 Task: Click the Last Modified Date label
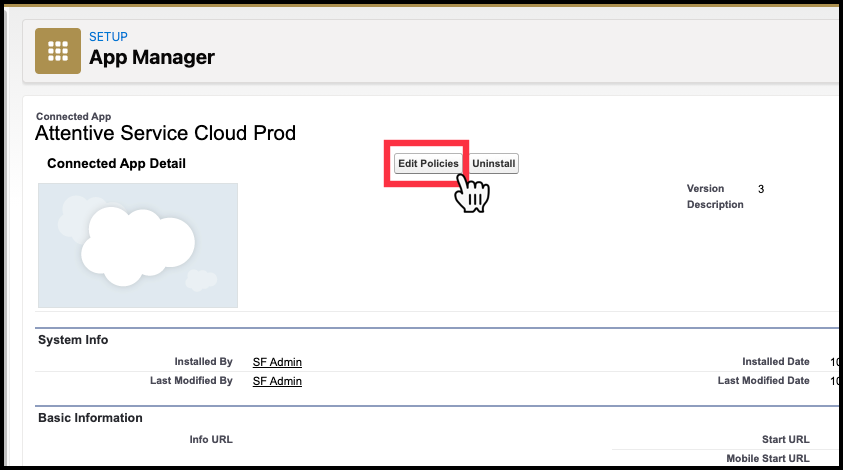click(x=763, y=380)
